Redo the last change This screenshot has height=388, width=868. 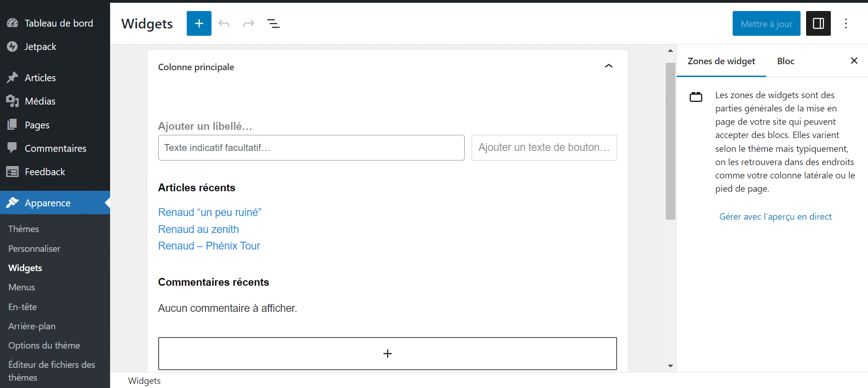(x=249, y=23)
